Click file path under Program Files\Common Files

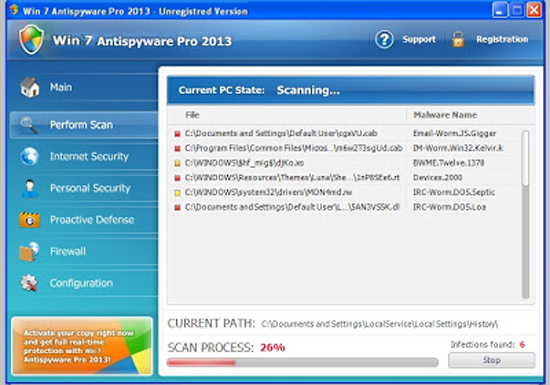[x=294, y=148]
